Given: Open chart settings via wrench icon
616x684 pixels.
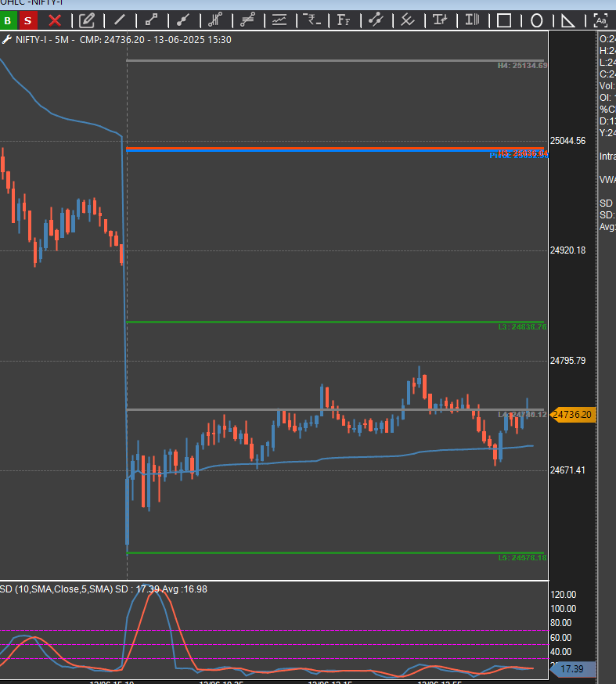Looking at the screenshot, I should [x=6, y=40].
